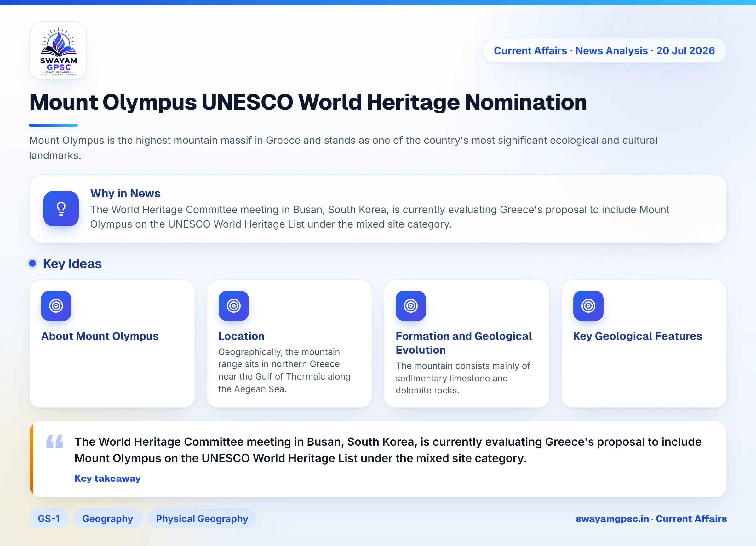Viewport: 756px width, 546px height.
Task: Click the target icon above Key Geological Features
Action: pyautogui.click(x=588, y=305)
